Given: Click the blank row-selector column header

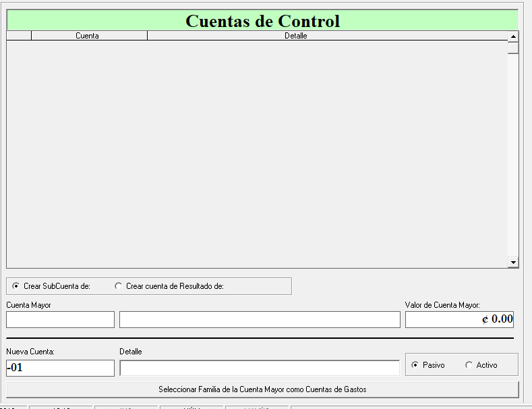Looking at the screenshot, I should pyautogui.click(x=19, y=36).
